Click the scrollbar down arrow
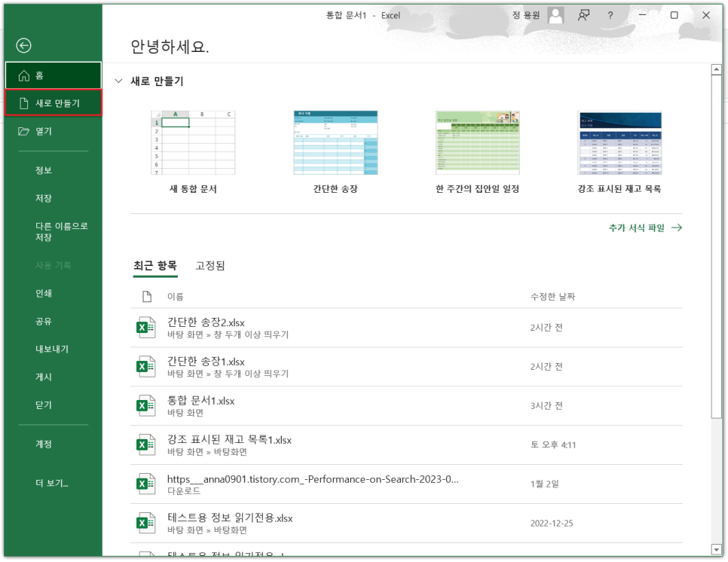Image resolution: width=728 pixels, height=562 pixels. point(717,549)
